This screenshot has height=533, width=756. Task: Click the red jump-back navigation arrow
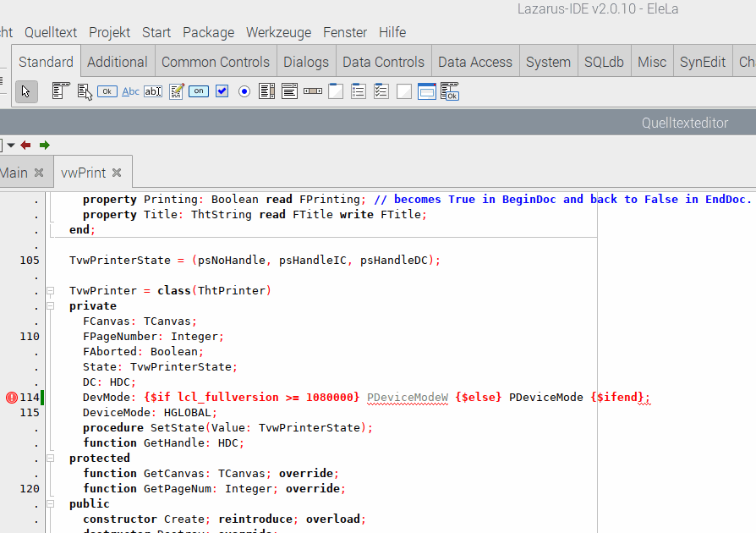click(x=25, y=145)
